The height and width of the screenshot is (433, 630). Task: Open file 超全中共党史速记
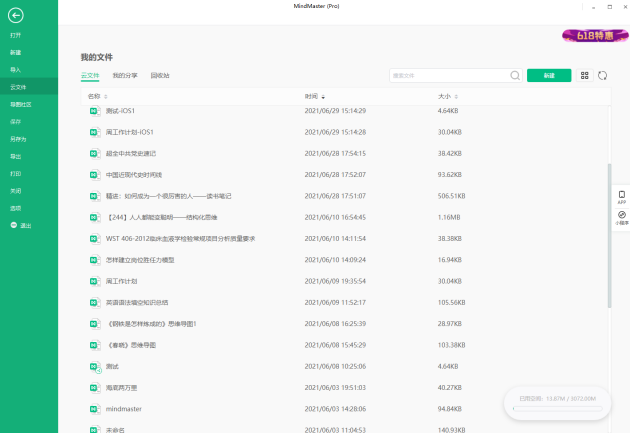[131, 153]
